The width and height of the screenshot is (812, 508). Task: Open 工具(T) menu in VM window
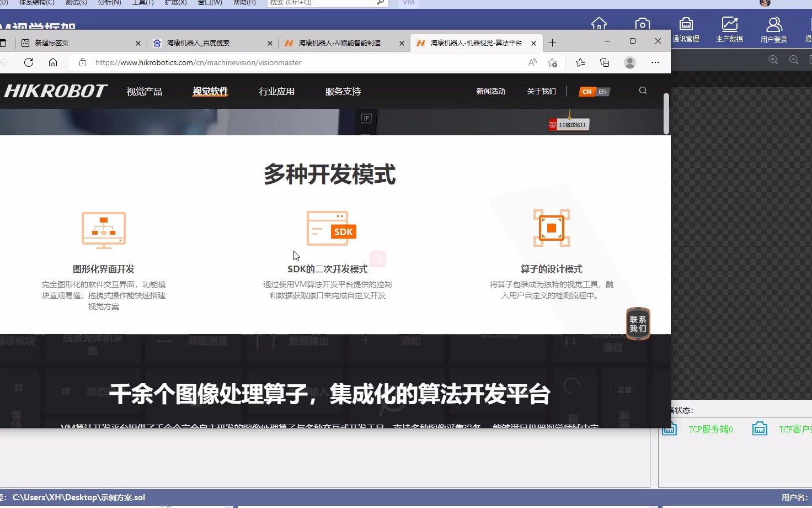143,3
